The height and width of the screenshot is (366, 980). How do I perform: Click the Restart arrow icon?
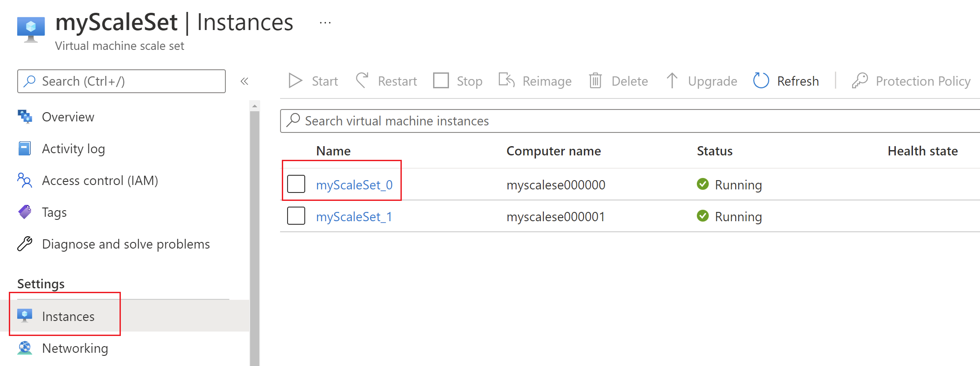point(362,81)
